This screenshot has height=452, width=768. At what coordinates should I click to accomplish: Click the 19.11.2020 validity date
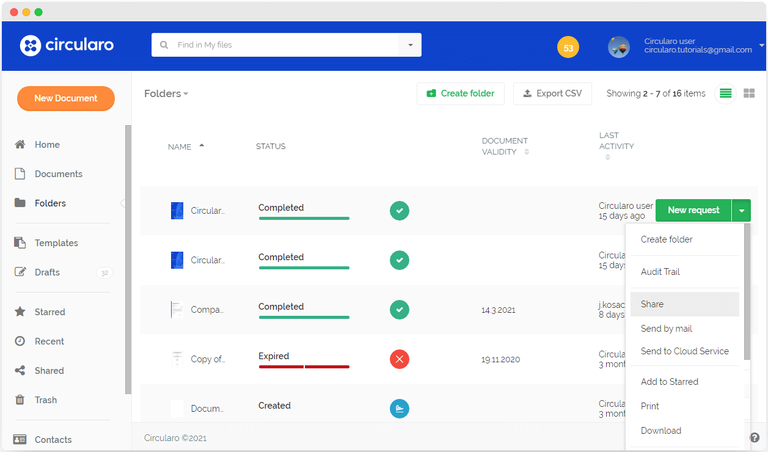tap(500, 359)
